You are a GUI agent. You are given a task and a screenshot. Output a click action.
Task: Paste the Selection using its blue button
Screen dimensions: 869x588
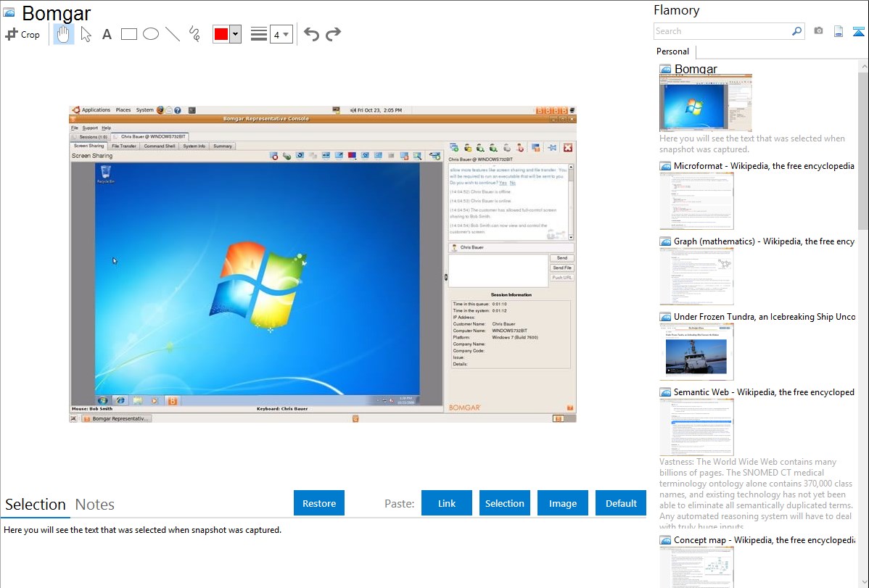[504, 503]
